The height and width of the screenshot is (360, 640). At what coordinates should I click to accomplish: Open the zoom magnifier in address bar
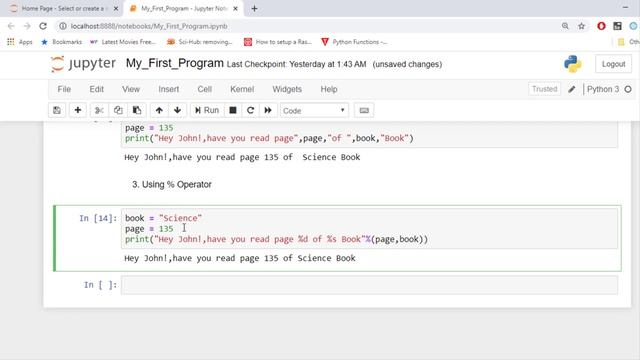coord(565,26)
